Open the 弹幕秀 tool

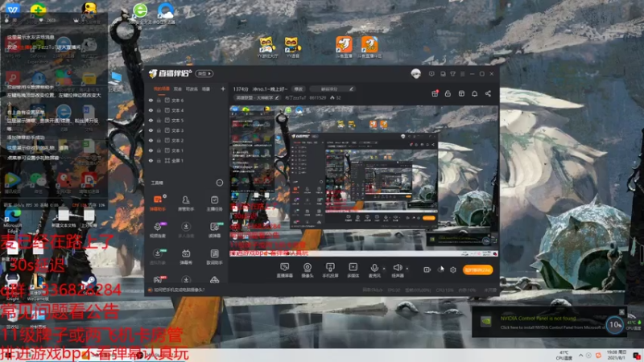click(186, 257)
